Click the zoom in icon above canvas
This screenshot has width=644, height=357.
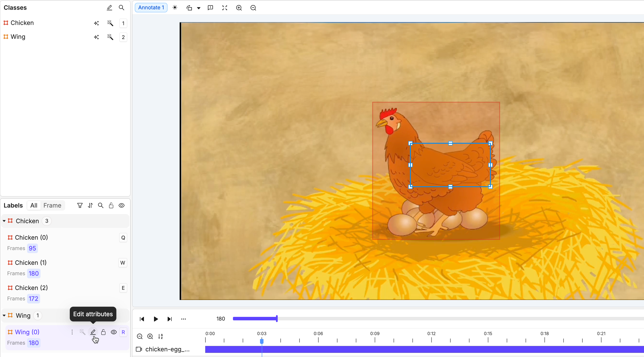[x=239, y=8]
